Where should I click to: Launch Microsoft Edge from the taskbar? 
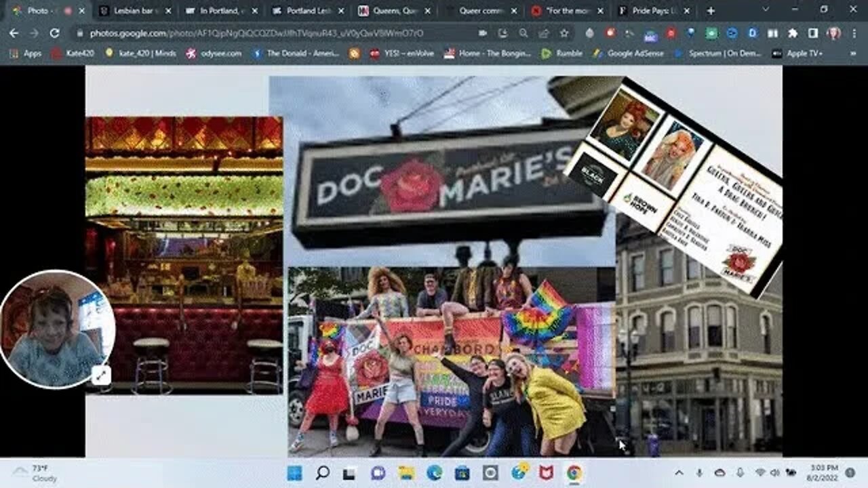point(435,472)
